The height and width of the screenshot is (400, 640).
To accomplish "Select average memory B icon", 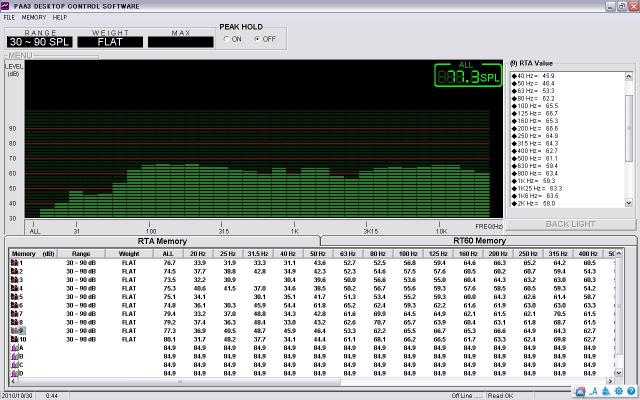I will [x=15, y=356].
